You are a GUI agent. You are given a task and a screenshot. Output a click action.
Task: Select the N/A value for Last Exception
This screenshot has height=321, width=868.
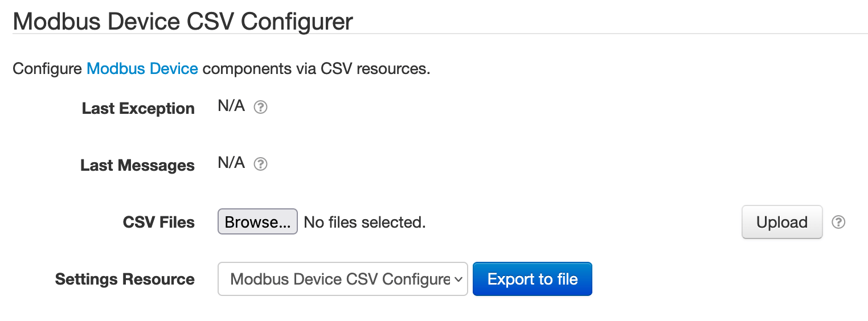[x=231, y=106]
